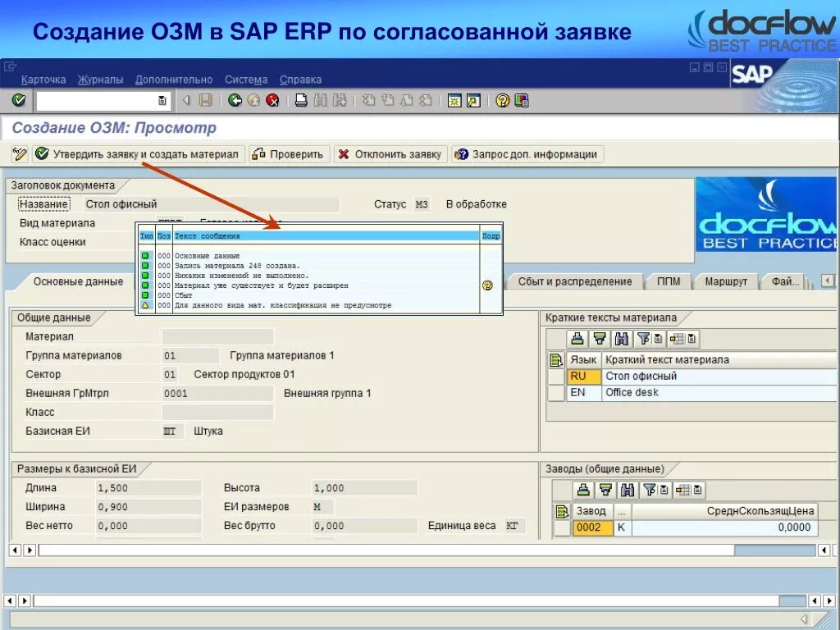Click the 'Материал' input field
Image resolution: width=840 pixels, height=630 pixels.
[x=217, y=336]
